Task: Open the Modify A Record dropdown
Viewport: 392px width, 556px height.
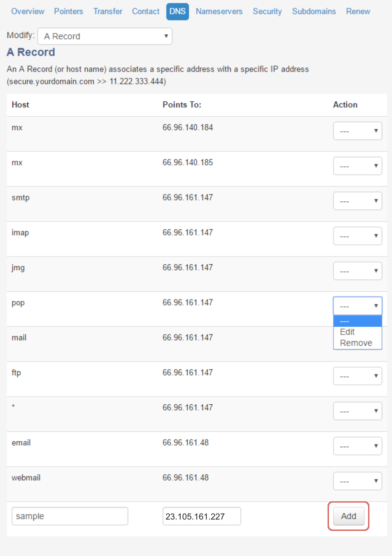Action: 105,36
